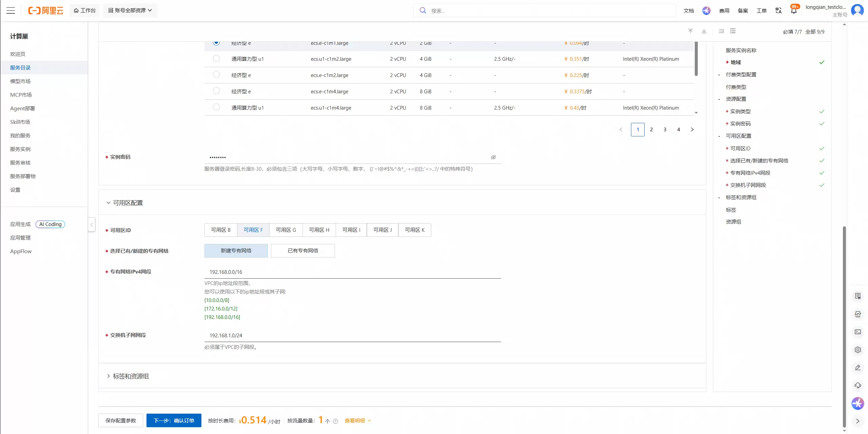Collapse the 可用区配置 section
This screenshot has height=434, width=868.
click(108, 203)
